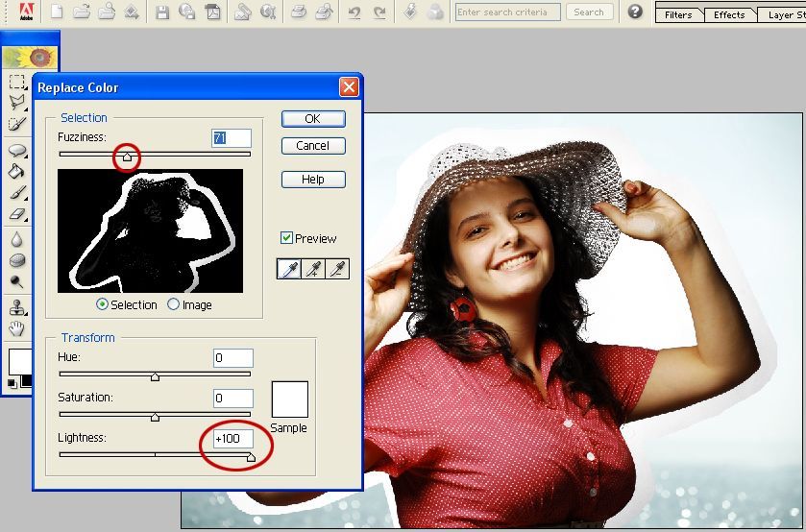
Task: Click the Quick Fix lightning icon
Action: (410, 12)
